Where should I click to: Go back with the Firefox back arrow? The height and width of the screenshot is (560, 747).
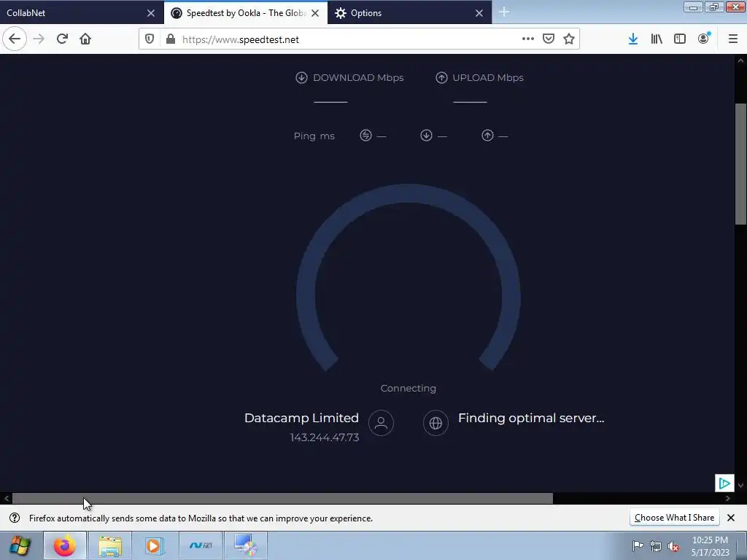click(15, 39)
